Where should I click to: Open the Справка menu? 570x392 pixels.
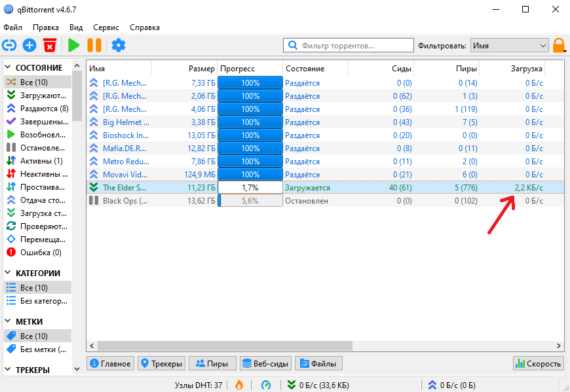(x=145, y=27)
